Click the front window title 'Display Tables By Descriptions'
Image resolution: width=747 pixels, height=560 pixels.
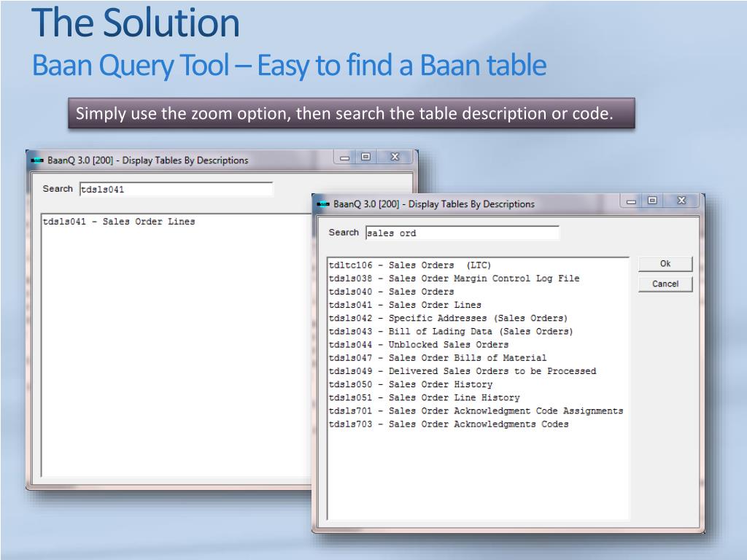(x=471, y=204)
